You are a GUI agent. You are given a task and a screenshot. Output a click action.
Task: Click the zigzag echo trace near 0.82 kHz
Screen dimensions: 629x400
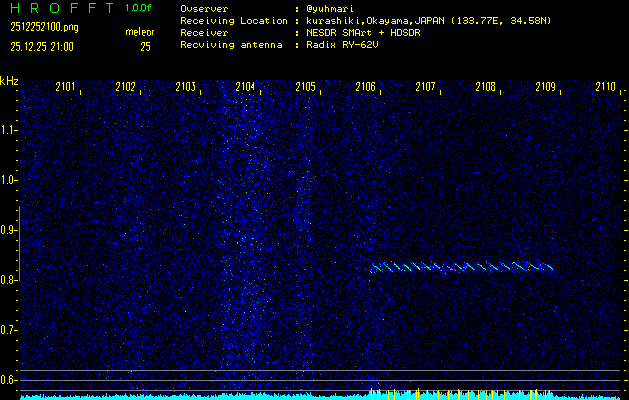(x=462, y=267)
